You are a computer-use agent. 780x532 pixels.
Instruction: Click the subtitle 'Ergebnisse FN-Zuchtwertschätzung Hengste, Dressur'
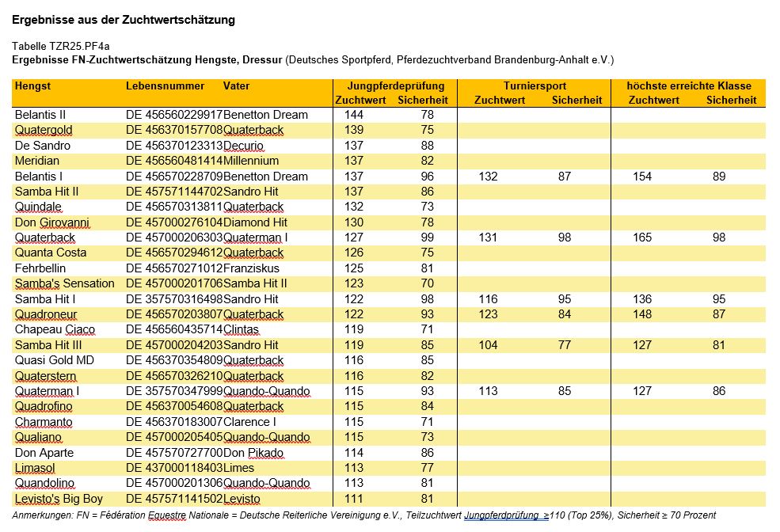pos(147,60)
